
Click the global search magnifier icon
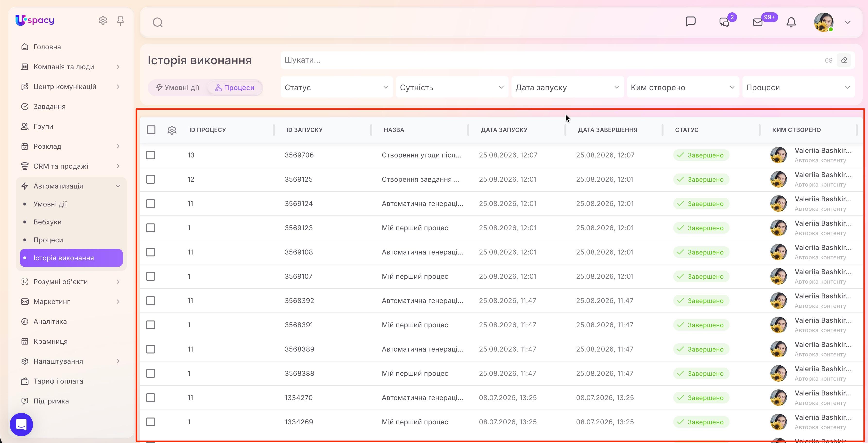pos(158,23)
